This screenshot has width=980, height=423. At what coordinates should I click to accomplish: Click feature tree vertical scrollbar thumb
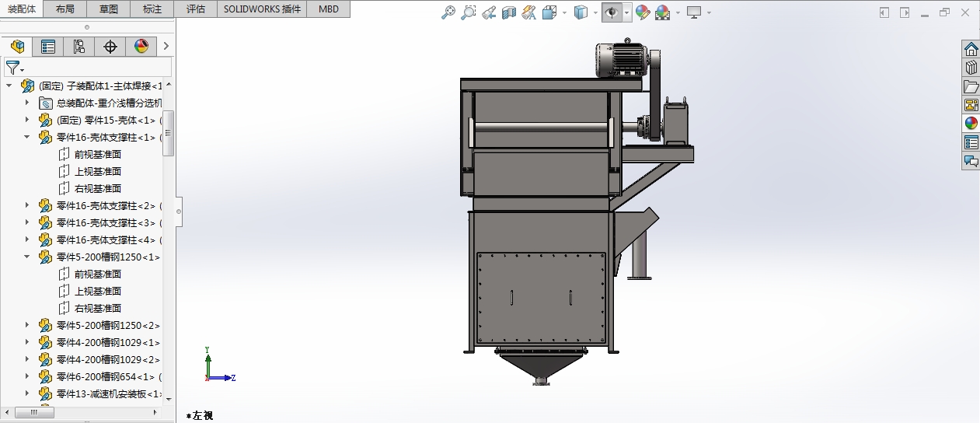coord(169,133)
